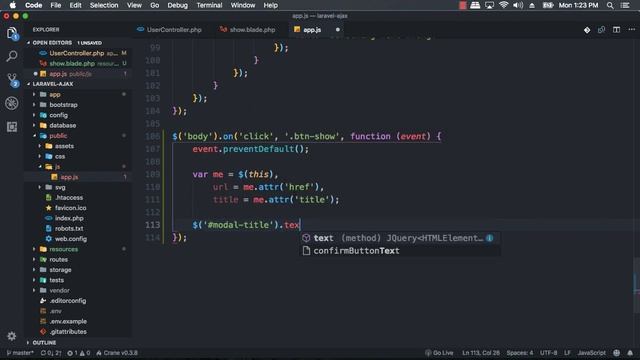The width and height of the screenshot is (640, 360).
Task: Click Ln 113, Col 26 indicator
Action: click(481, 353)
